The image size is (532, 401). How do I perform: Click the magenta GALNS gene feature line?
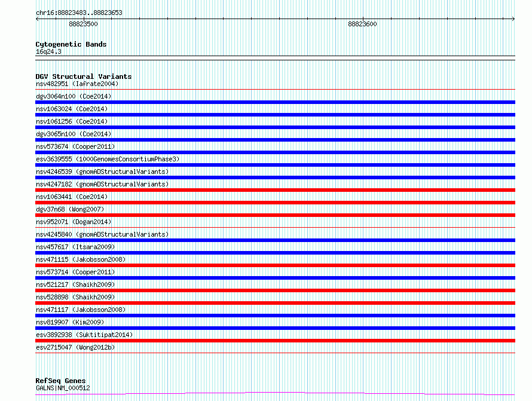click(x=275, y=394)
